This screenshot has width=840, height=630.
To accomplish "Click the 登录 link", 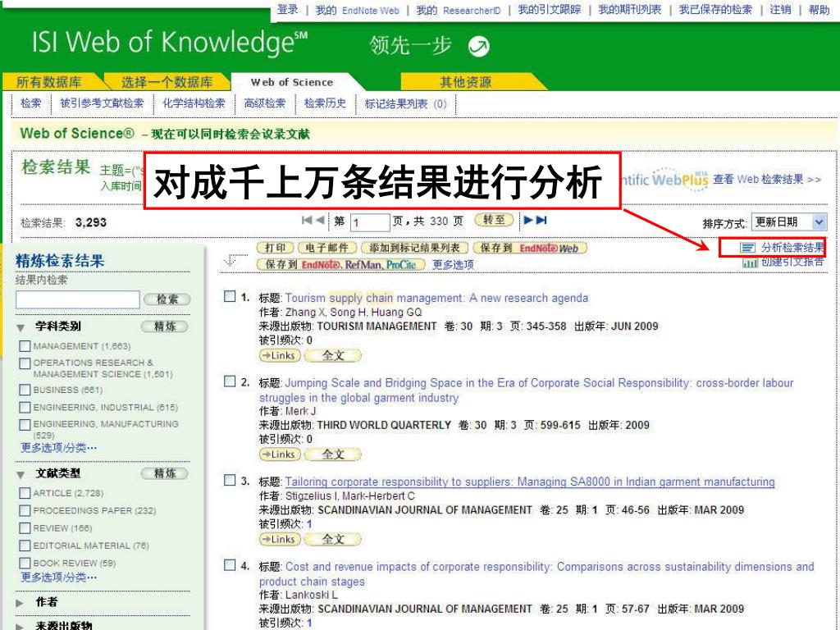I will tap(288, 10).
